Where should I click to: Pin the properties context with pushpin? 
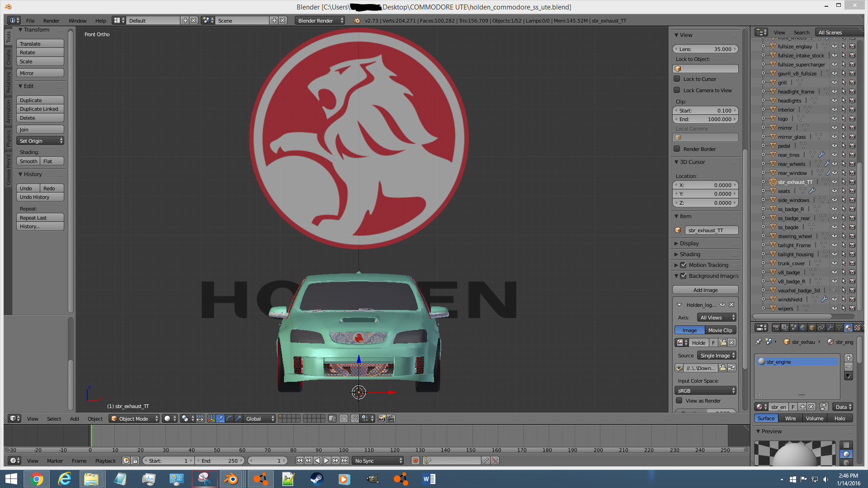759,342
